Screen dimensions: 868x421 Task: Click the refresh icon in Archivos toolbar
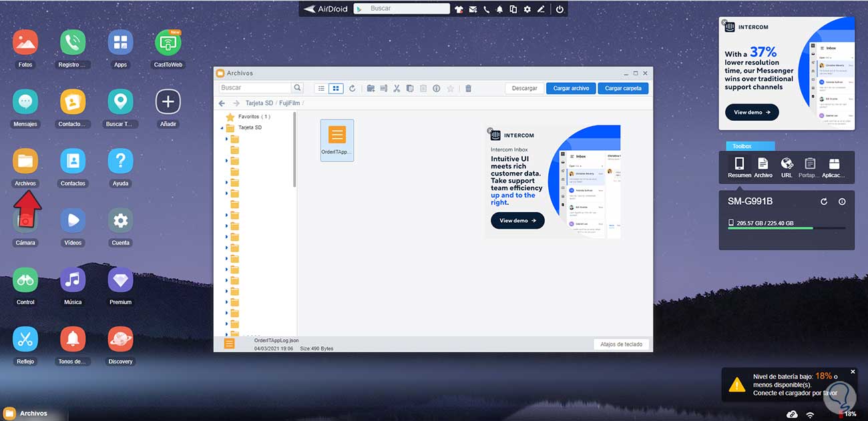pyautogui.click(x=352, y=88)
